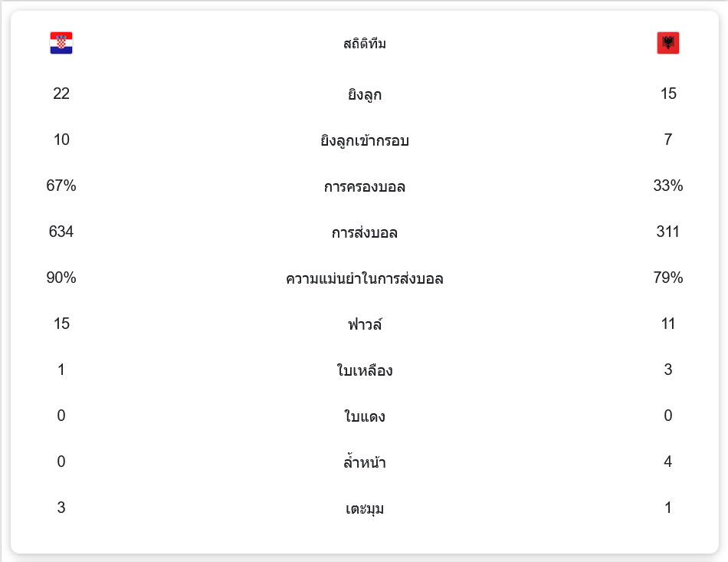Click the การครองบอล possession label

tap(365, 186)
